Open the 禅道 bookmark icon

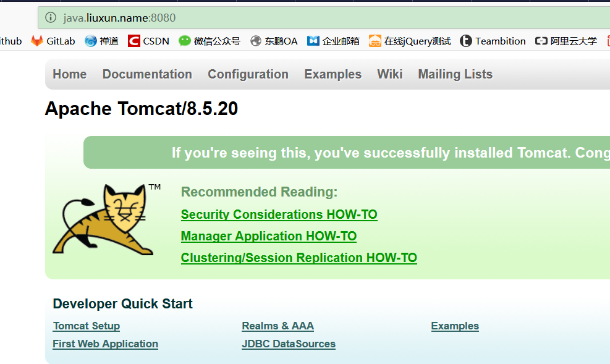pos(91,41)
